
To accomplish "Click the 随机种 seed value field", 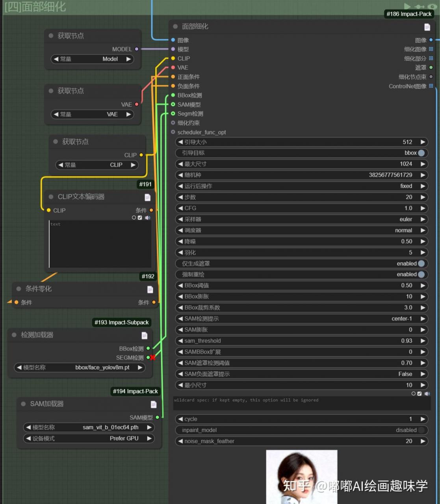I will [301, 175].
